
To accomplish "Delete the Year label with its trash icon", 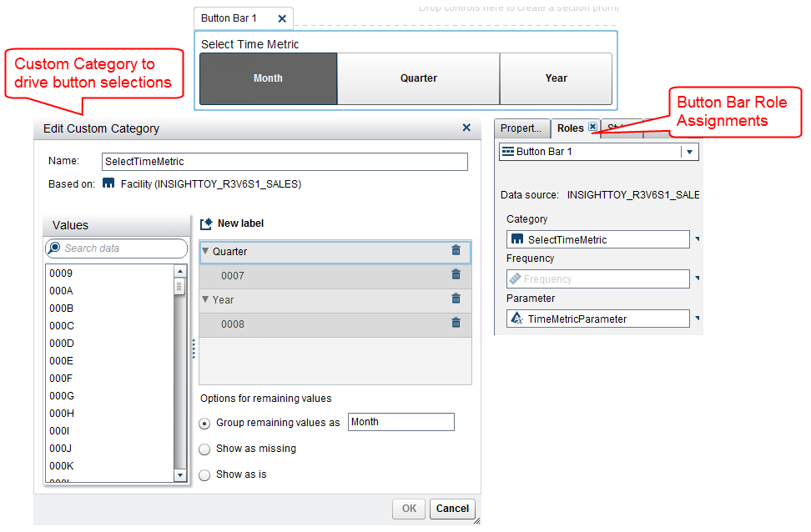I will pos(456,299).
